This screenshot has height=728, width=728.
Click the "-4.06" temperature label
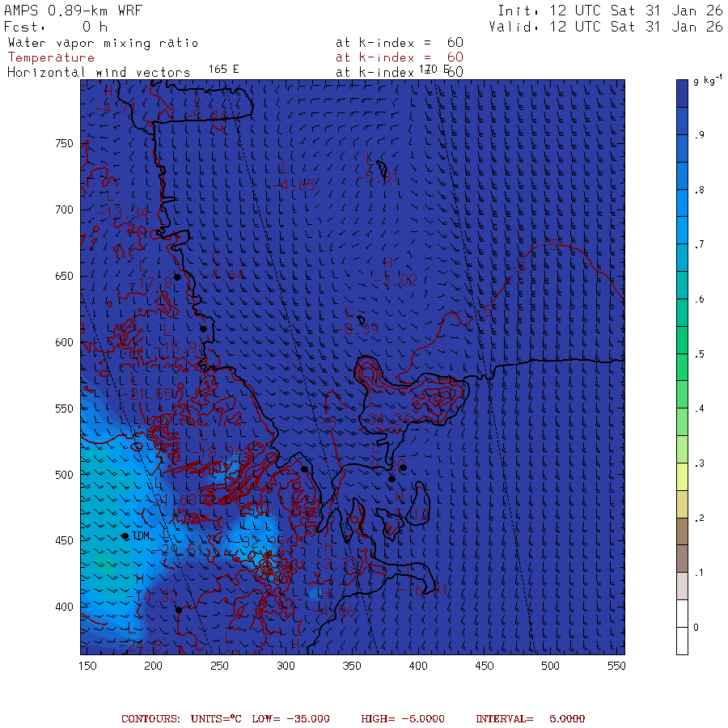[x=333, y=612]
